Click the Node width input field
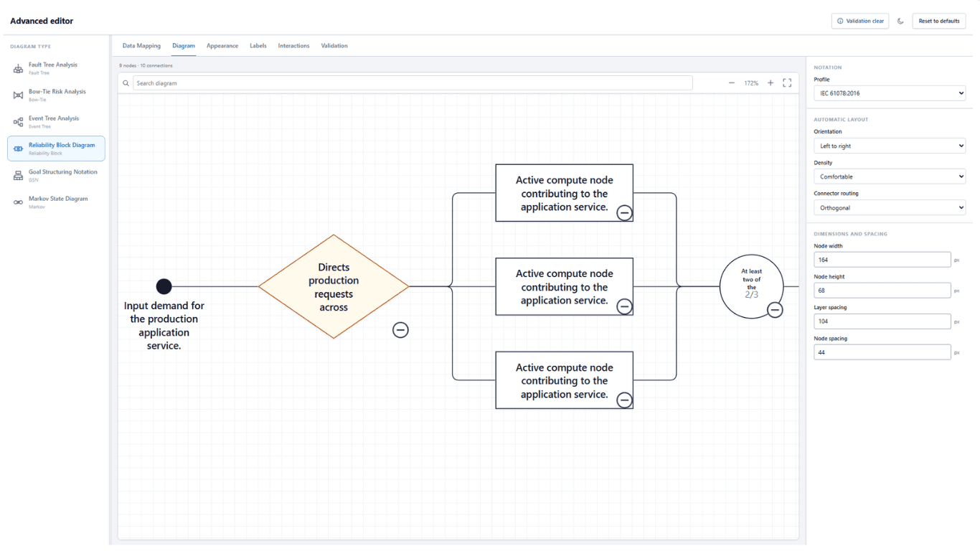The width and height of the screenshot is (980, 551). tap(882, 260)
